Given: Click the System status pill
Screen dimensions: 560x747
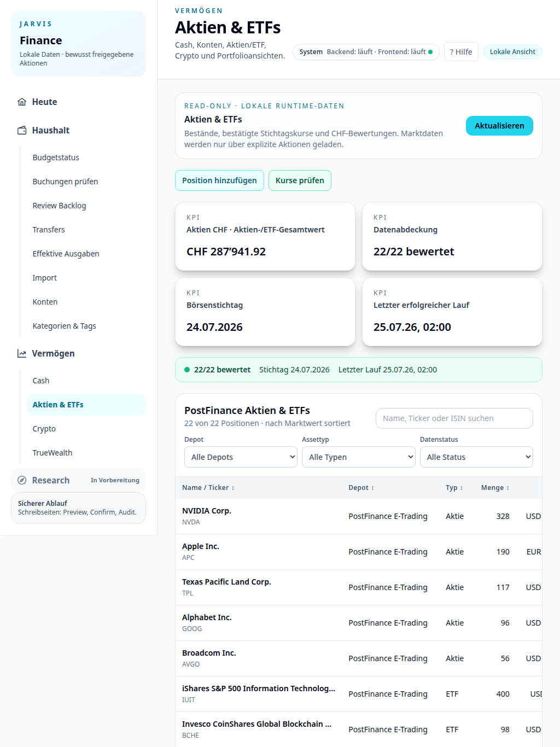Looking at the screenshot, I should pyautogui.click(x=366, y=52).
